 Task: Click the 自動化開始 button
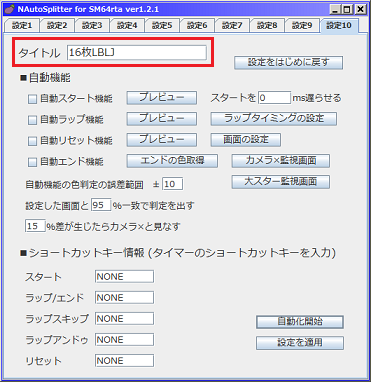point(300,322)
